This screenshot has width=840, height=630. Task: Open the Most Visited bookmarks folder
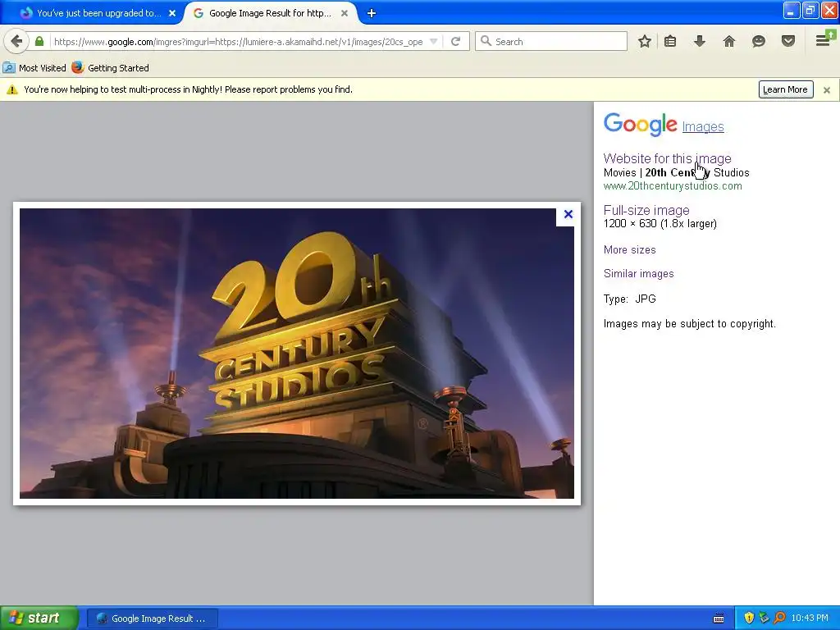coord(34,68)
